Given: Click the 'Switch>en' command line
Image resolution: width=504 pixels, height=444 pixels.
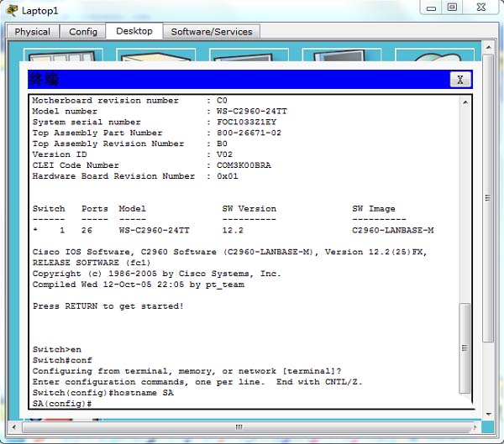Looking at the screenshot, I should (57, 349).
